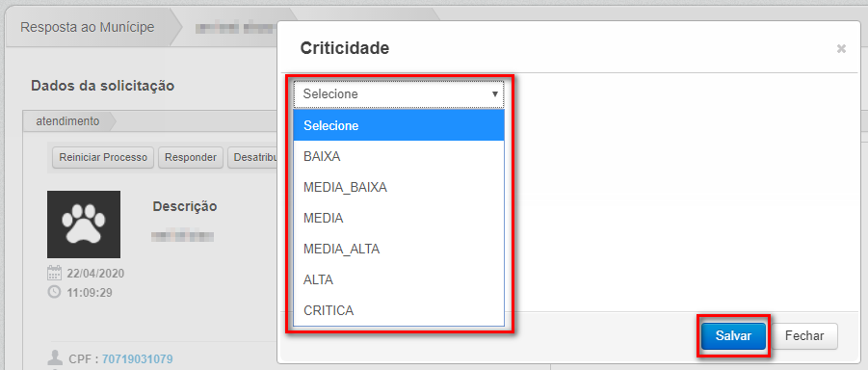Click the person icon beside CPF
Screen dimensions: 868x370
(55, 357)
